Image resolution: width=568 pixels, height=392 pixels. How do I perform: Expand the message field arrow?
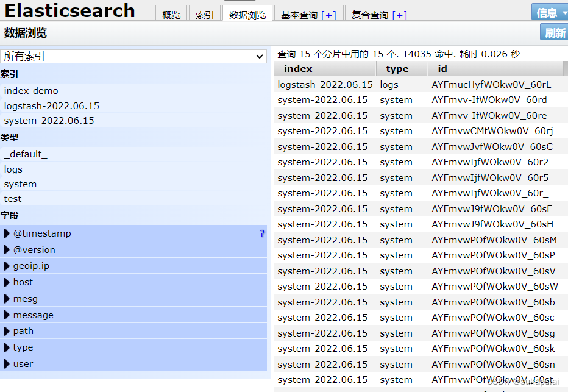point(7,315)
